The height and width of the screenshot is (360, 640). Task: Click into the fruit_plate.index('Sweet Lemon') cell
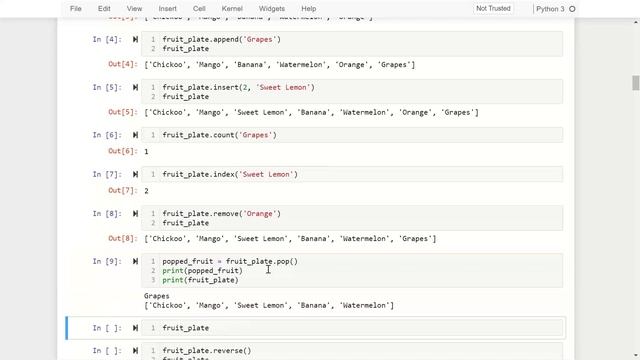tap(352, 174)
